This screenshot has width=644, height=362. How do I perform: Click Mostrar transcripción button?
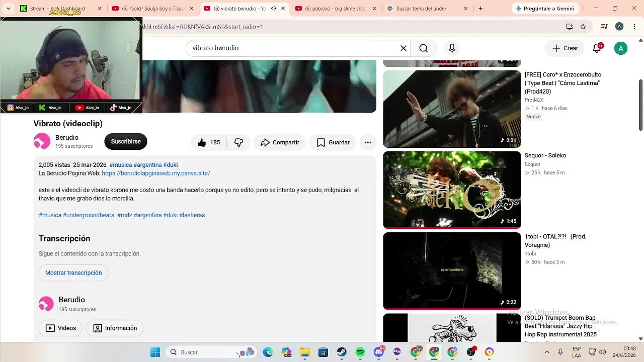(x=73, y=273)
